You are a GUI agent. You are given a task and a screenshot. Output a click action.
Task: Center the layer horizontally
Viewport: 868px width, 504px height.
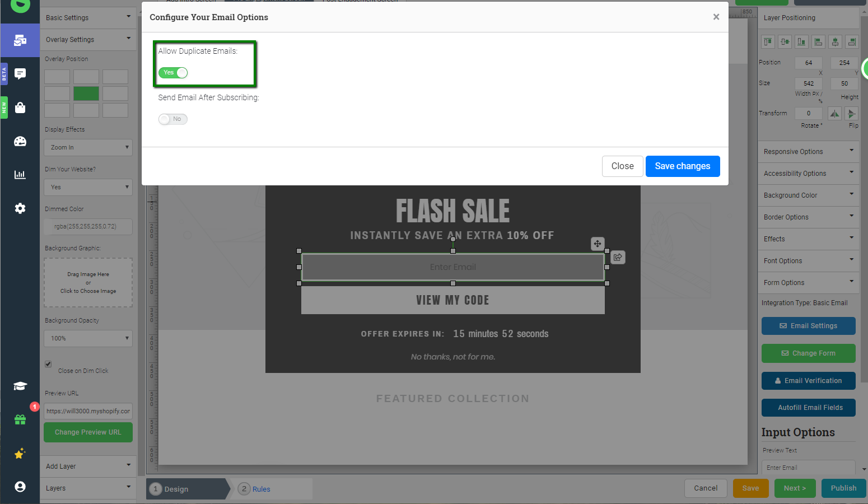(x=835, y=41)
